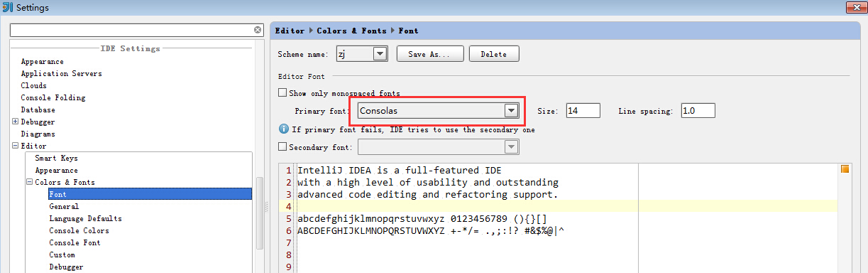Enable the Secondary font checkbox
The height and width of the screenshot is (273, 868).
[282, 147]
